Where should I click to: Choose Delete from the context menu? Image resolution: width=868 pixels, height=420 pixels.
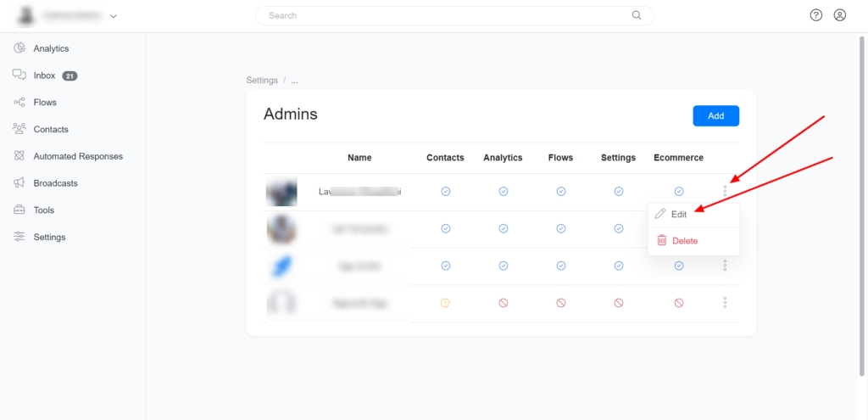(x=684, y=241)
